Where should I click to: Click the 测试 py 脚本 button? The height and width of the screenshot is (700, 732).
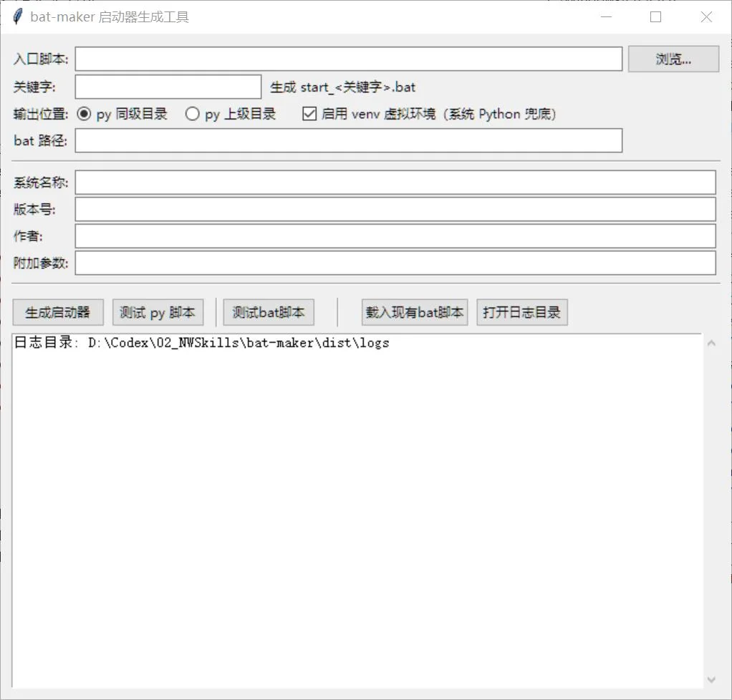(158, 312)
